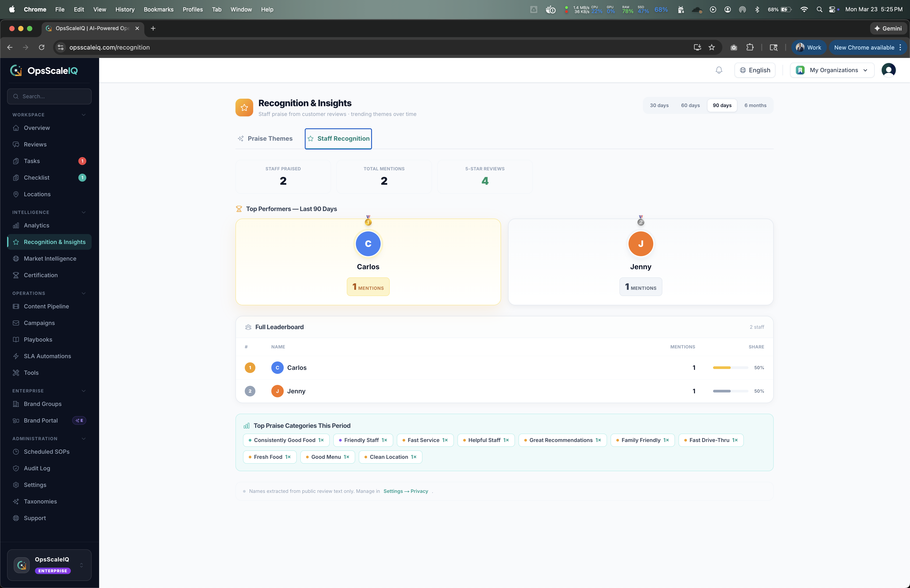Open the Bookmarks menu in menu bar
The image size is (910, 588).
click(158, 10)
